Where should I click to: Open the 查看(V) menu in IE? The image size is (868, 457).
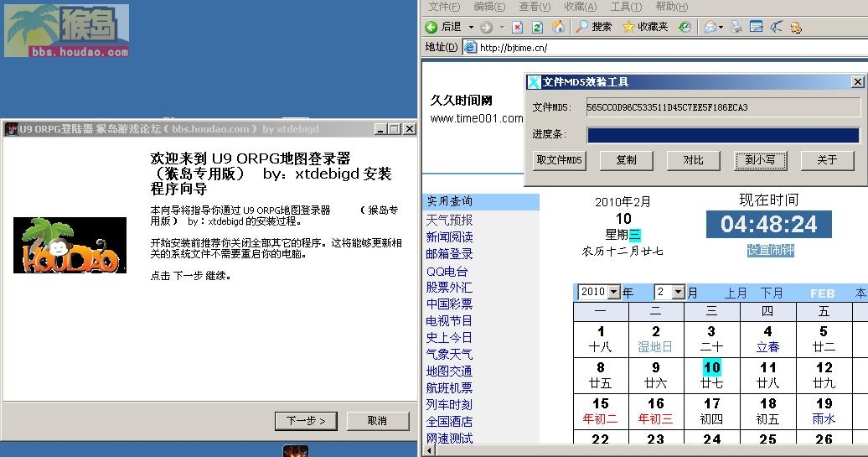pos(535,7)
